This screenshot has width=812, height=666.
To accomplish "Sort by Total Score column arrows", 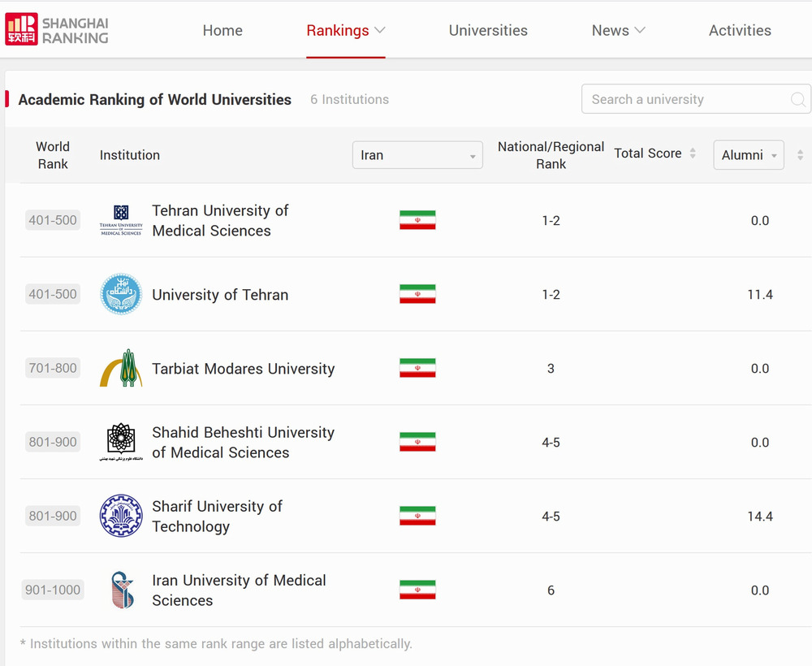I will [693, 154].
